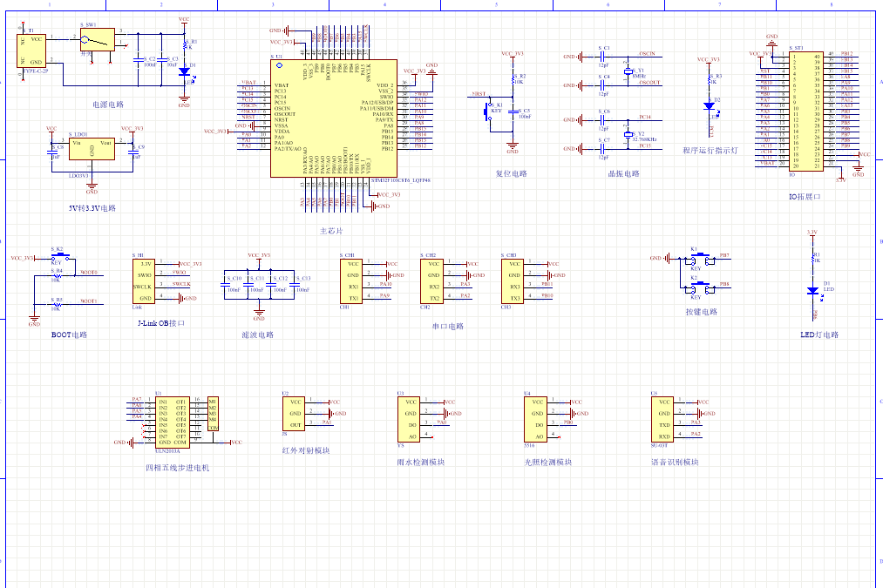Click the S_K1 reset key button symbol
This screenshot has height=588, width=883.
488,111
